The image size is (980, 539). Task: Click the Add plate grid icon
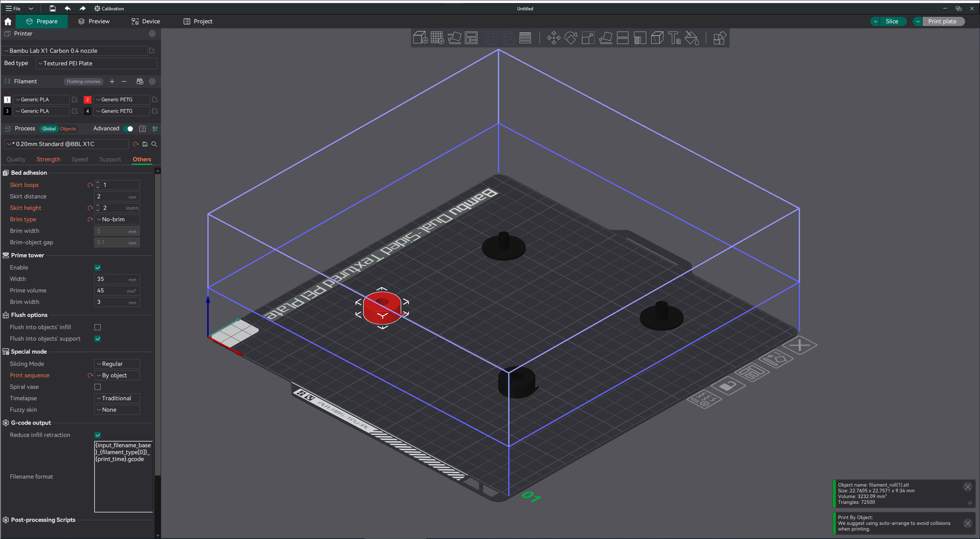coord(437,38)
